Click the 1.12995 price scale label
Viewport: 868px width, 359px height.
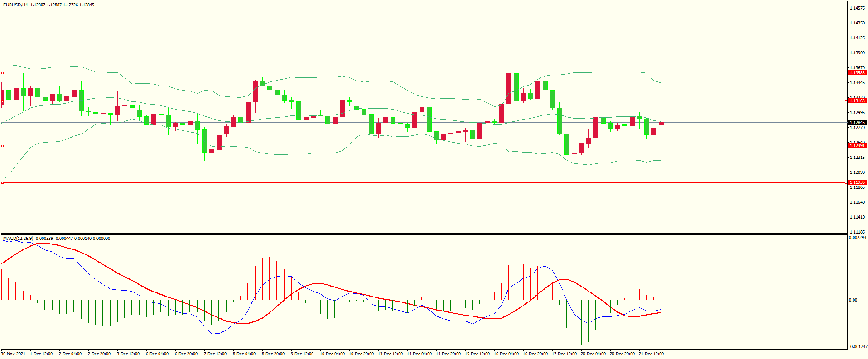(x=857, y=113)
